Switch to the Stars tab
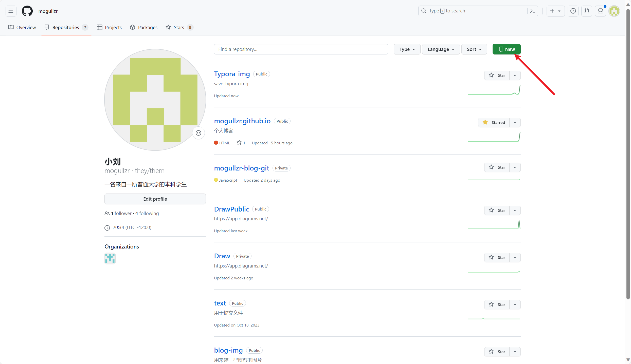631x364 pixels. pos(179,27)
